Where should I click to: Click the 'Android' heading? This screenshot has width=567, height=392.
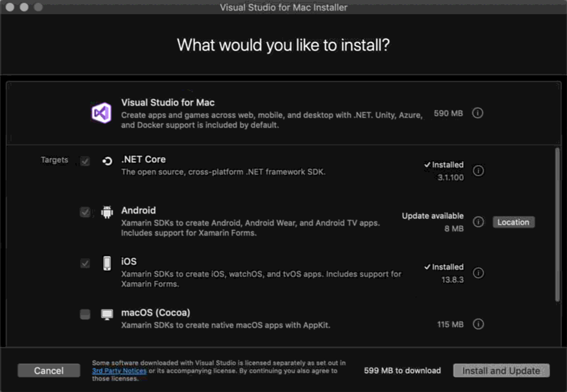click(138, 211)
